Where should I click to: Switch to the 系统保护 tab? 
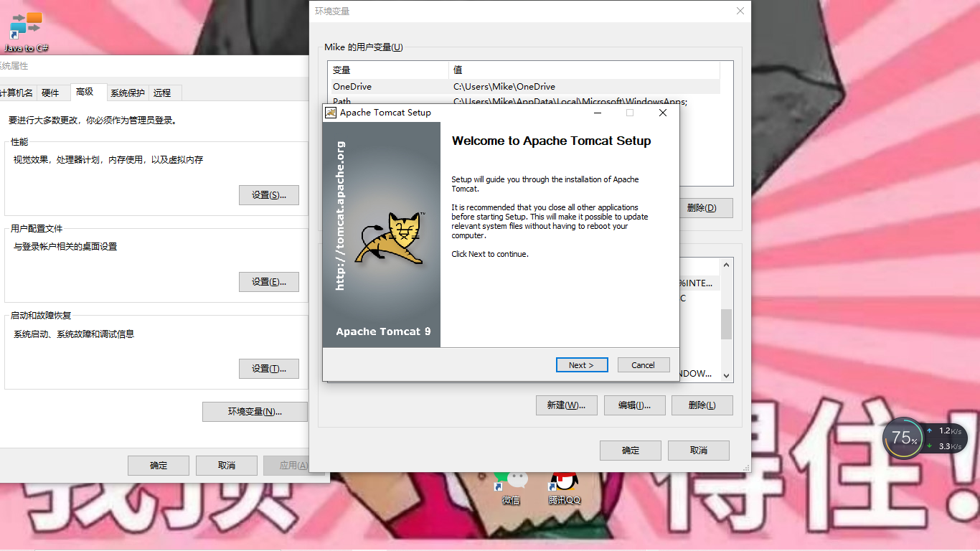point(128,93)
